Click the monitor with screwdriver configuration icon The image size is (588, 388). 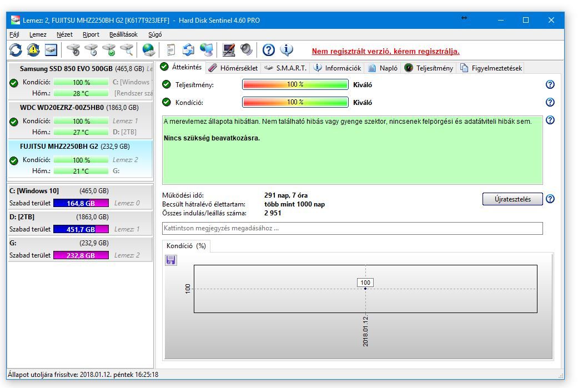tap(228, 50)
